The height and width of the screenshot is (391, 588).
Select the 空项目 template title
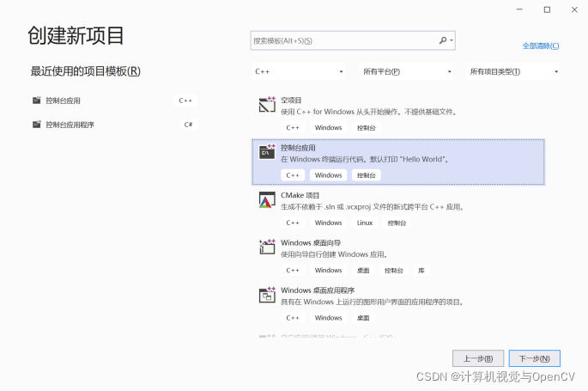(x=291, y=101)
